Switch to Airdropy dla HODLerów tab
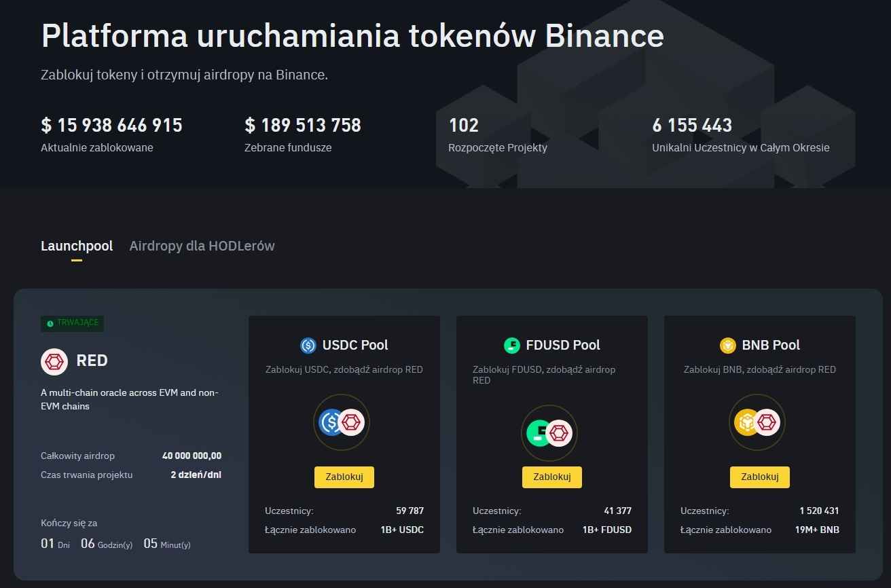The width and height of the screenshot is (891, 588). (x=202, y=246)
